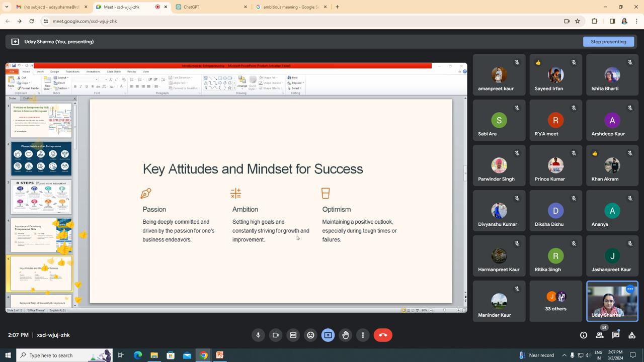Click the present screen button in Meet
This screenshot has height=362, width=644.
(x=328, y=335)
